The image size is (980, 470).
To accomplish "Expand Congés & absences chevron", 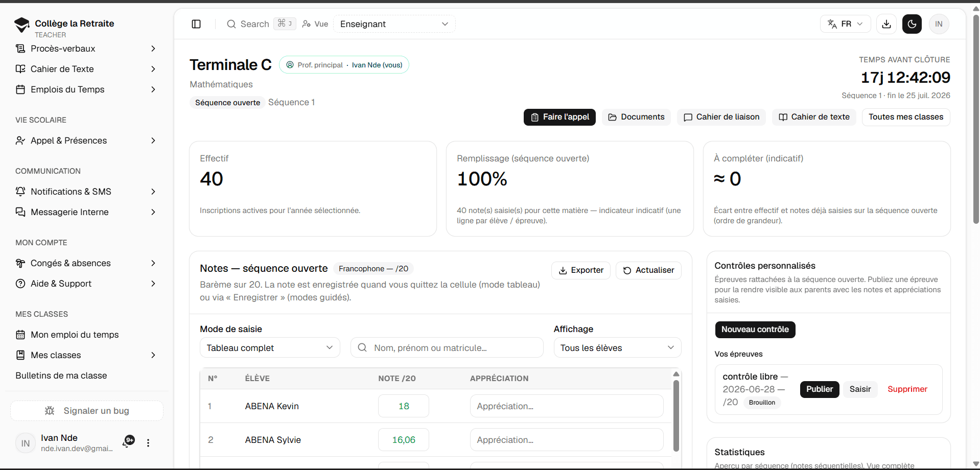I will [153, 263].
